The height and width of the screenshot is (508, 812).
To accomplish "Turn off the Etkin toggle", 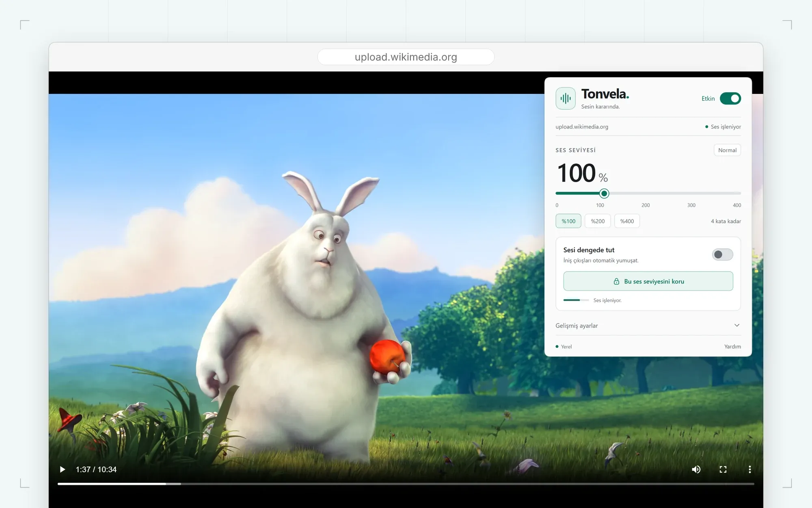I will pyautogui.click(x=730, y=98).
